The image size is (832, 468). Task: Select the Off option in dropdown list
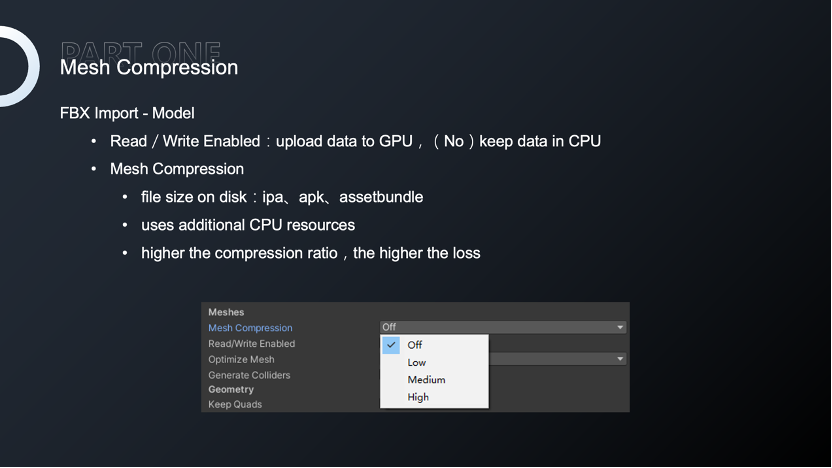point(434,345)
